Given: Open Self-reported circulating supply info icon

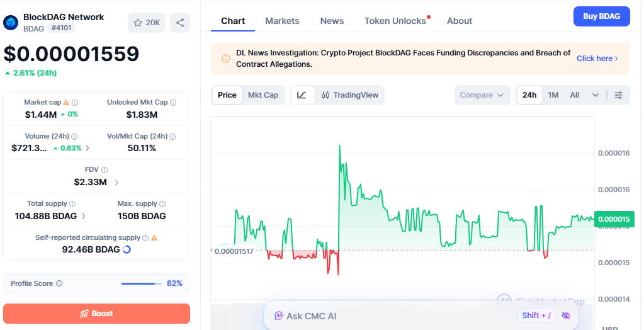Looking at the screenshot, I should (145, 237).
